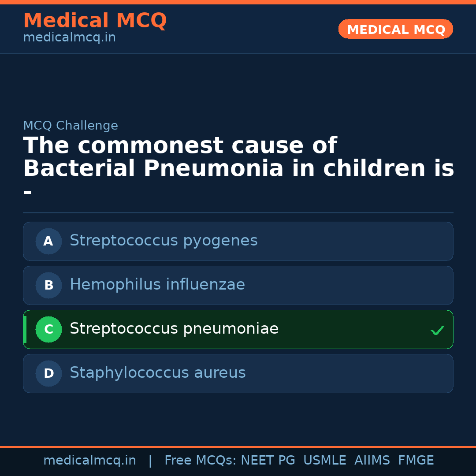Click the letter A circle icon

(48, 241)
